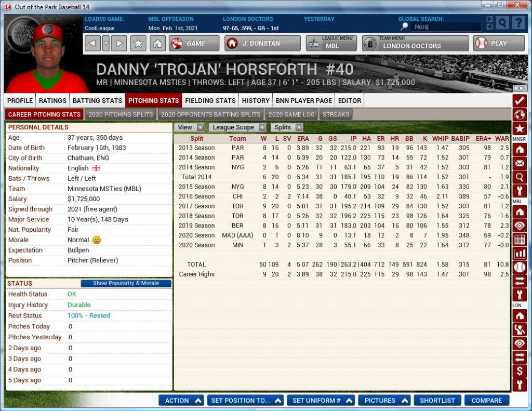532x411 pixels.
Task: Expand the View dropdown
Action: pyautogui.click(x=190, y=127)
